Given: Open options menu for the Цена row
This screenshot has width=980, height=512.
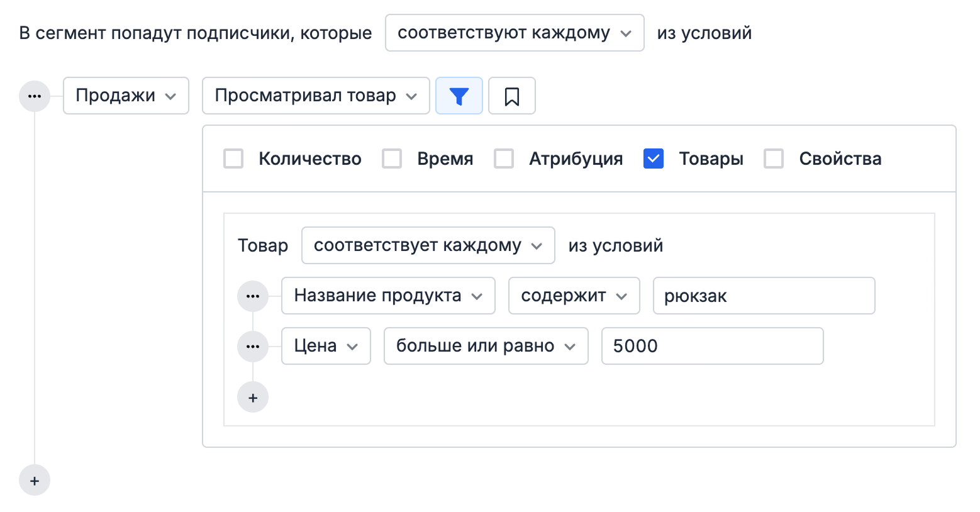Looking at the screenshot, I should pyautogui.click(x=253, y=346).
